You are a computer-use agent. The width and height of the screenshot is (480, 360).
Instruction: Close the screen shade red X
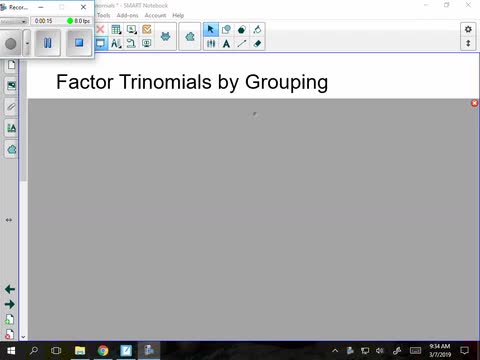[x=475, y=103]
